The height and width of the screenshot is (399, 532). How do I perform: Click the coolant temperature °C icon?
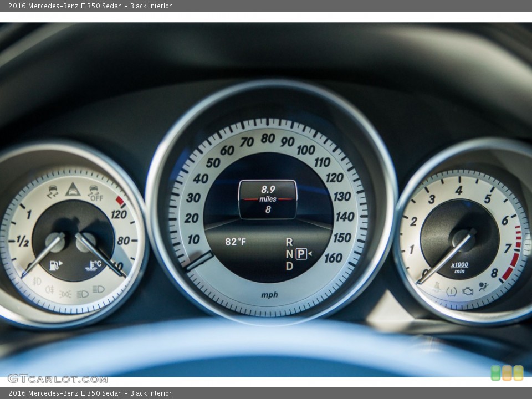[x=93, y=266]
